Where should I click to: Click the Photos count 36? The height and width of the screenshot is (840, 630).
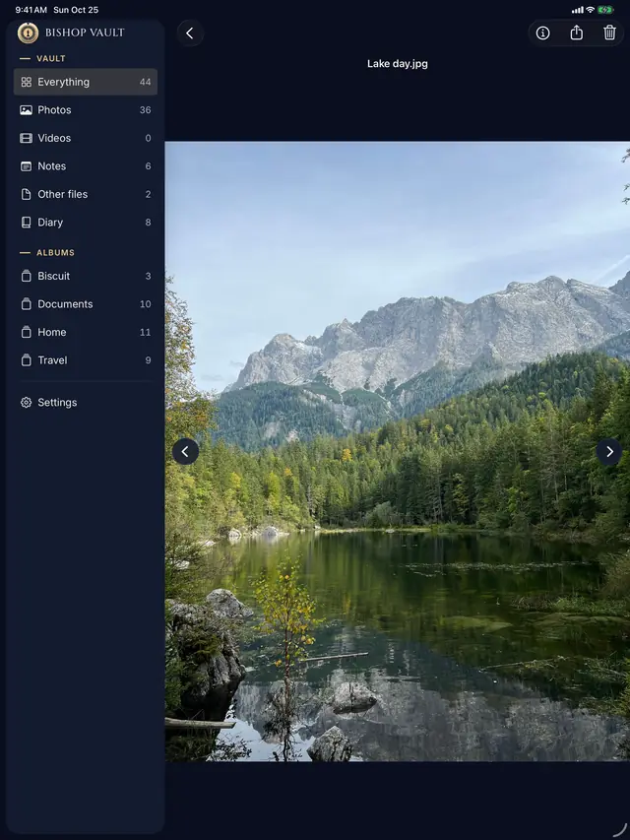click(145, 110)
